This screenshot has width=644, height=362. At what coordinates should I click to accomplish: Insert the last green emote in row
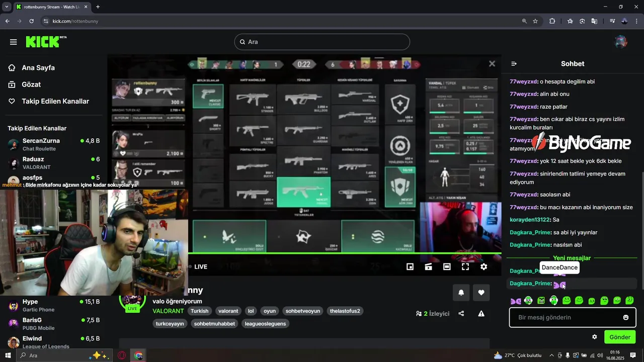[x=629, y=301]
